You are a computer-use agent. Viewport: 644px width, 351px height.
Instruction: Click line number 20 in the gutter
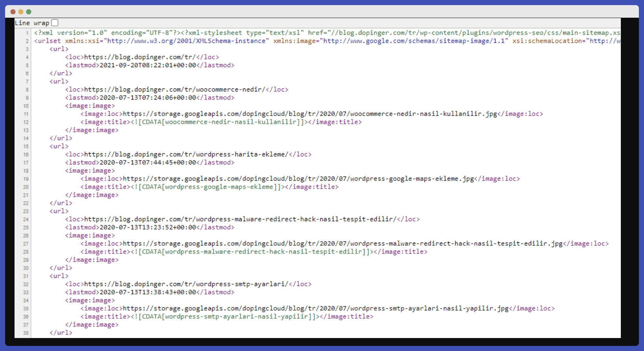26,187
